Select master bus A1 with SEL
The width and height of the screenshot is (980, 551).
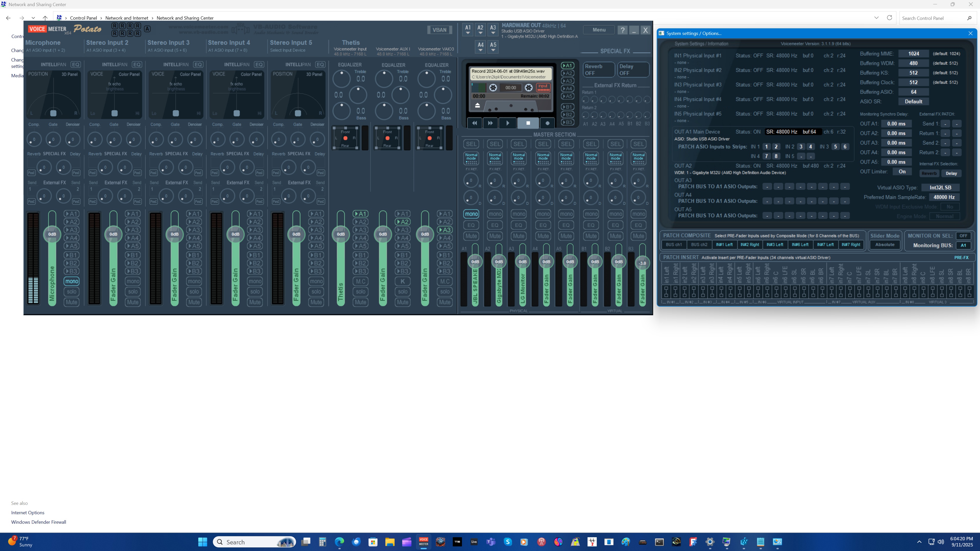(471, 144)
